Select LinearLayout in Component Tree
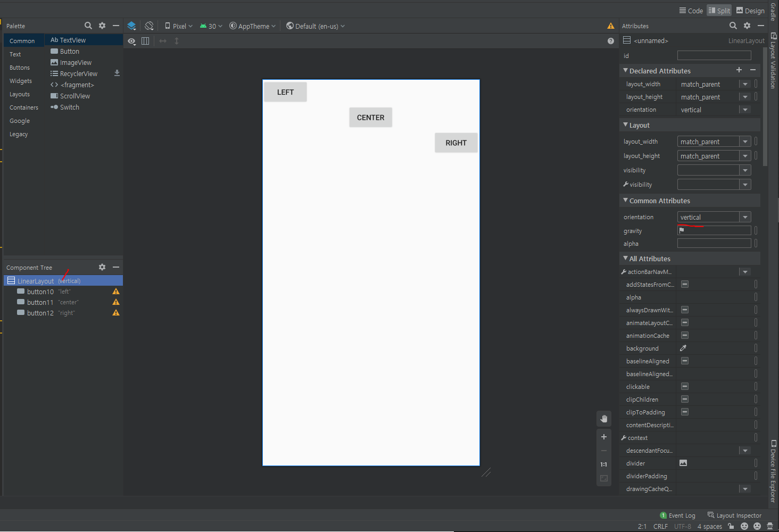The height and width of the screenshot is (532, 779). pos(63,281)
